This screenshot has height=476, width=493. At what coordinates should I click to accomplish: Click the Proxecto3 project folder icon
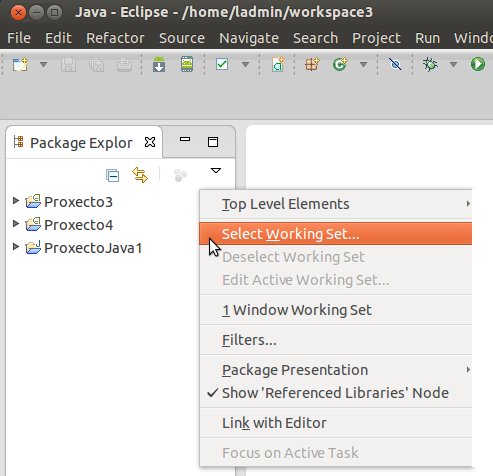[x=33, y=201]
